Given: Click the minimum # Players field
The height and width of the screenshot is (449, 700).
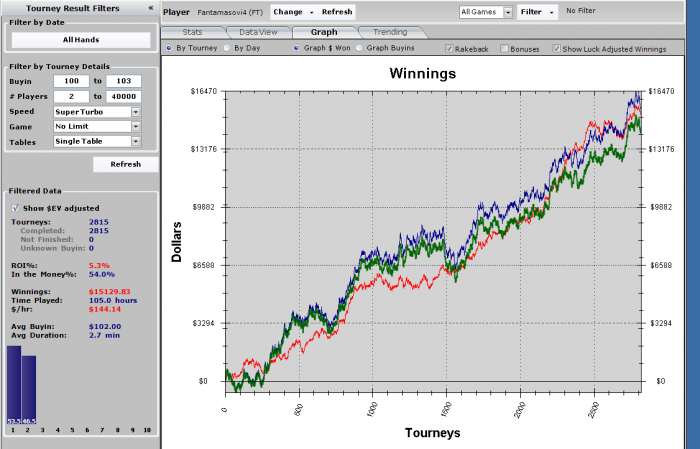Looking at the screenshot, I should [x=71, y=96].
